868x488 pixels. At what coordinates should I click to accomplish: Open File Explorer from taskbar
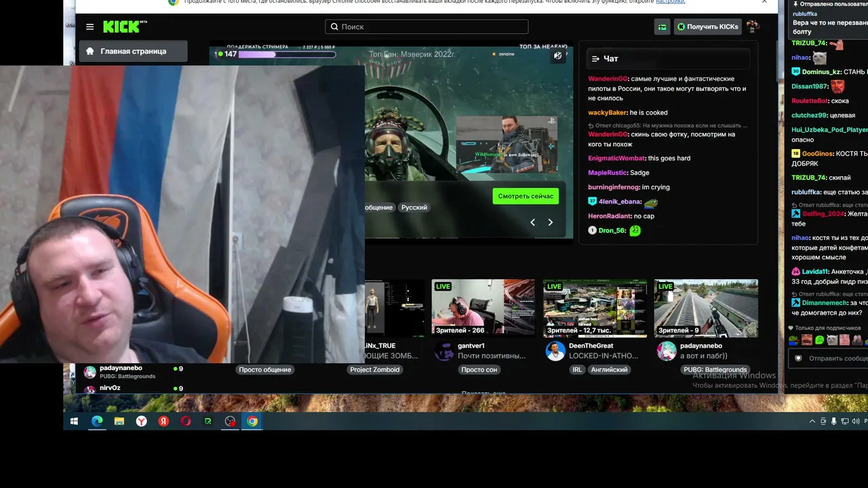click(119, 421)
